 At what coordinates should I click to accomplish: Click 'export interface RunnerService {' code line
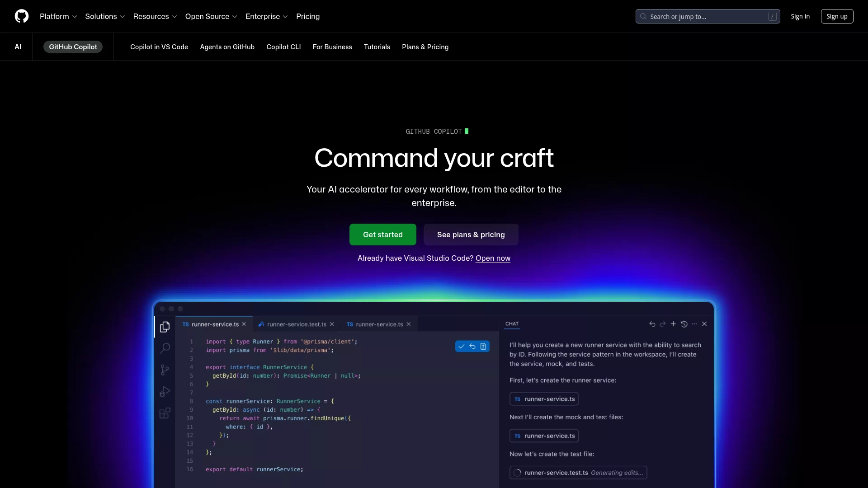coord(259,367)
